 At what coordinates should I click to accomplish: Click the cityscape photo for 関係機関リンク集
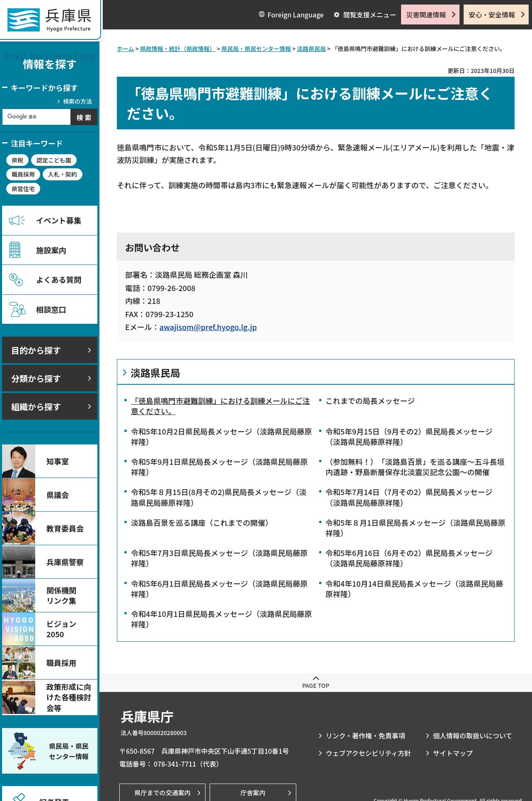click(x=19, y=596)
